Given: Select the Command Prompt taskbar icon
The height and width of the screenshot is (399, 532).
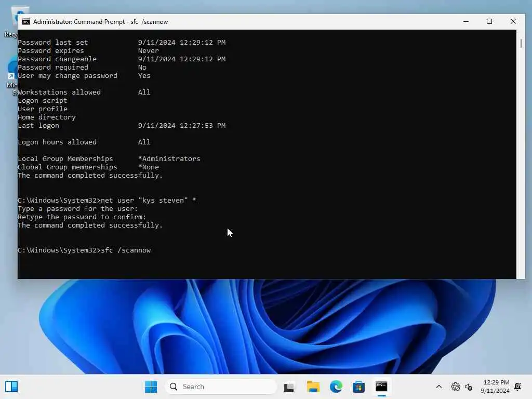Looking at the screenshot, I should [381, 387].
